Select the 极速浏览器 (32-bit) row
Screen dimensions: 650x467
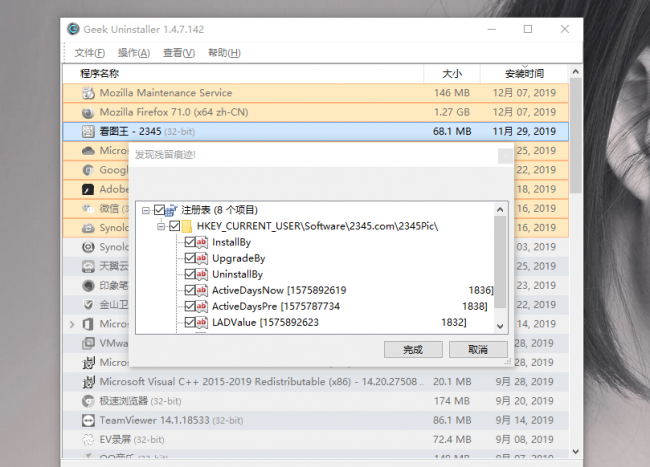pos(315,401)
